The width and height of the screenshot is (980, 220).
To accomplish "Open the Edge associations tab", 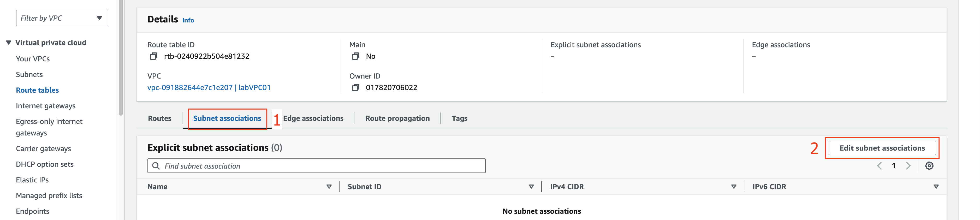I will click(x=313, y=118).
